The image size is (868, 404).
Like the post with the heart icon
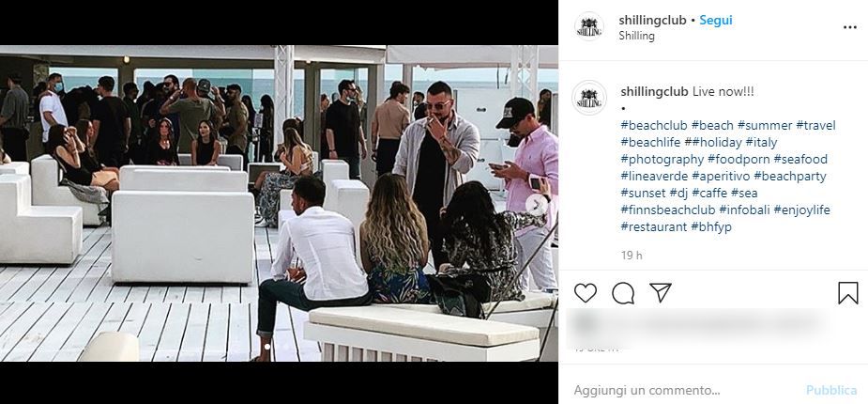(x=586, y=292)
